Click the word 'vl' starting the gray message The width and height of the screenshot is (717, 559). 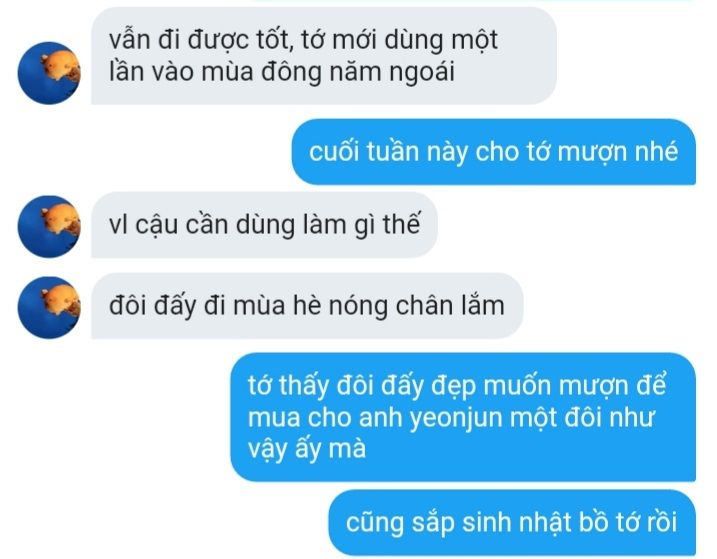pyautogui.click(x=118, y=225)
